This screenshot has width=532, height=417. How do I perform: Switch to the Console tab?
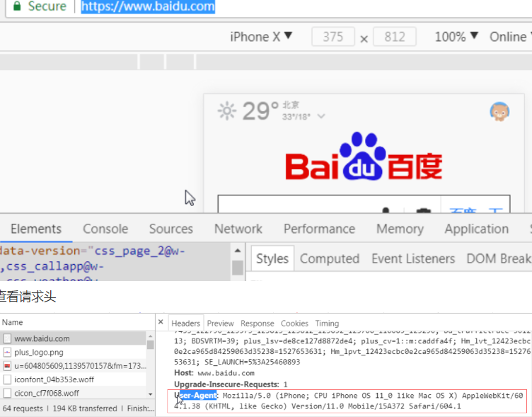pyautogui.click(x=105, y=229)
